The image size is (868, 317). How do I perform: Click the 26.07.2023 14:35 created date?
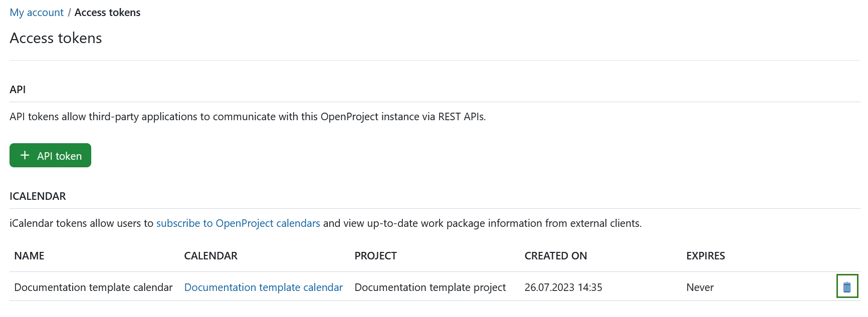point(563,287)
